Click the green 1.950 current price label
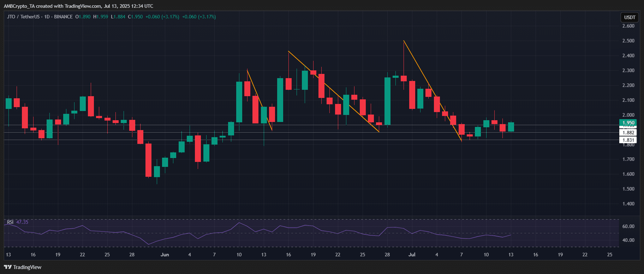The height and width of the screenshot is (274, 644). pyautogui.click(x=628, y=123)
